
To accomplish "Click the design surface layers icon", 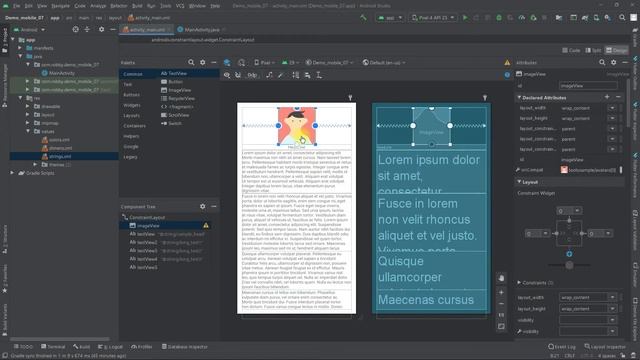I will click(x=227, y=62).
